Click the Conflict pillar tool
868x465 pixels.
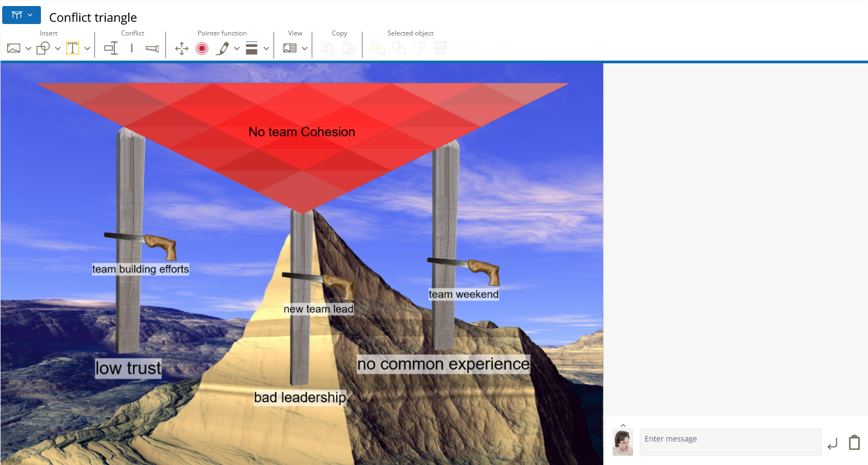pyautogui.click(x=132, y=49)
